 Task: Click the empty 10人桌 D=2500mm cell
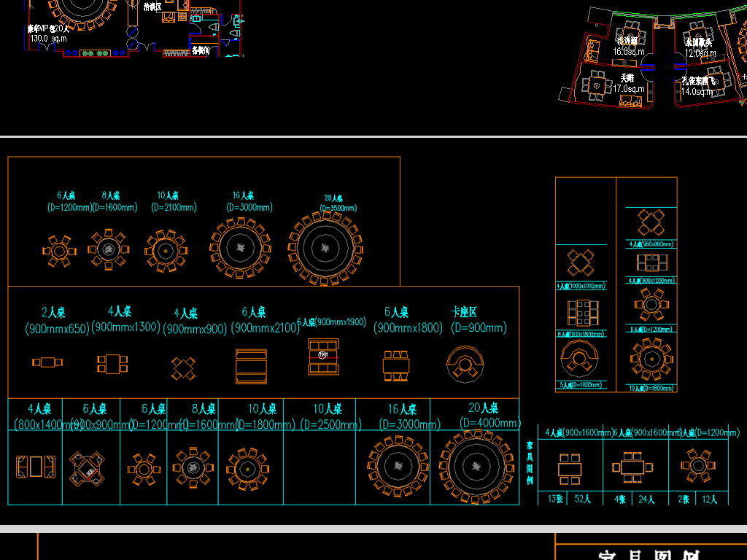pos(320,467)
